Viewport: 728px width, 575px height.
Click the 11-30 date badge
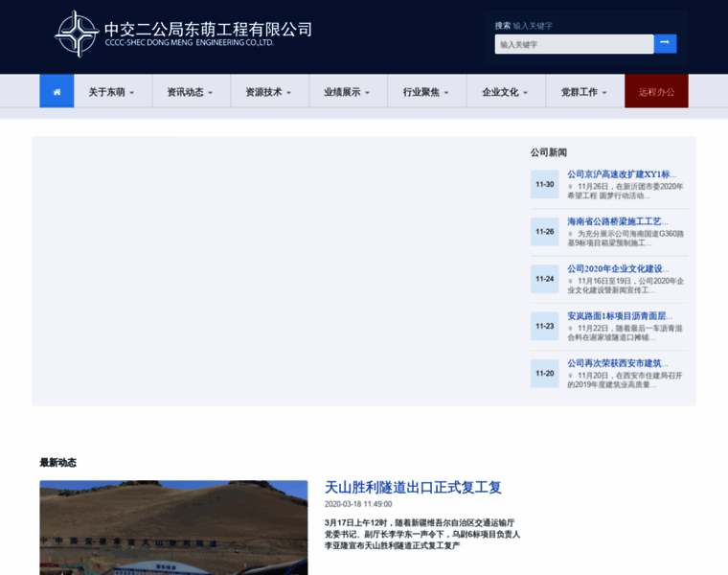[x=544, y=184]
